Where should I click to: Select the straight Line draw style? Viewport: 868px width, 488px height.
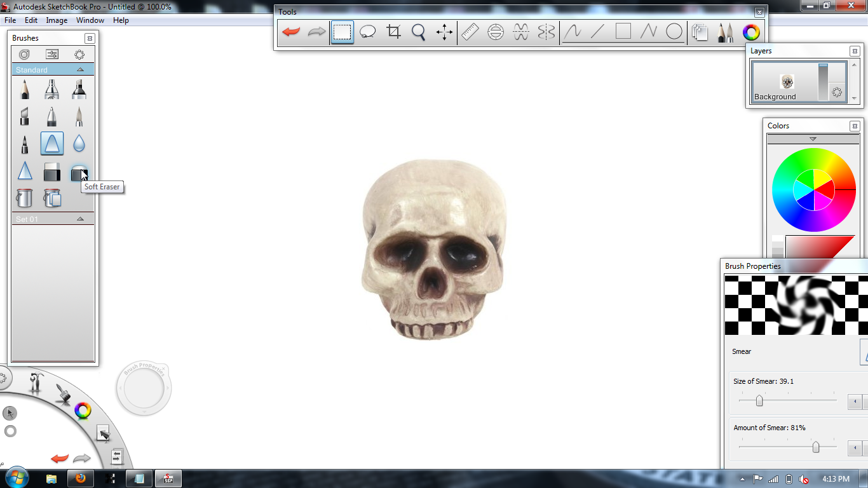(x=597, y=32)
